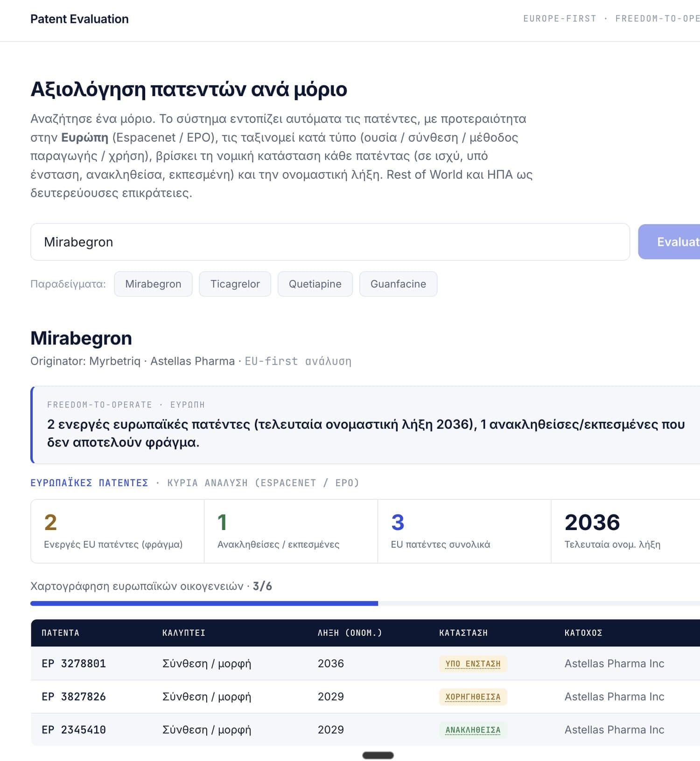This screenshot has height=761, width=700.
Task: Click the 3/6 family mapping counter
Action: (x=262, y=586)
